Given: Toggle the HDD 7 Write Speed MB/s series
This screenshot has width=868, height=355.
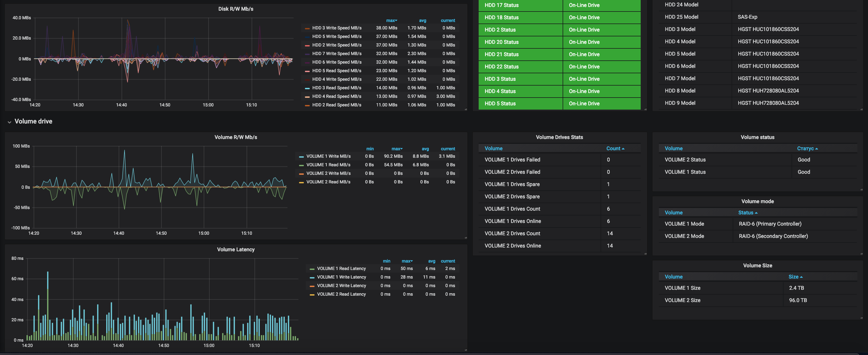Looking at the screenshot, I should [337, 53].
